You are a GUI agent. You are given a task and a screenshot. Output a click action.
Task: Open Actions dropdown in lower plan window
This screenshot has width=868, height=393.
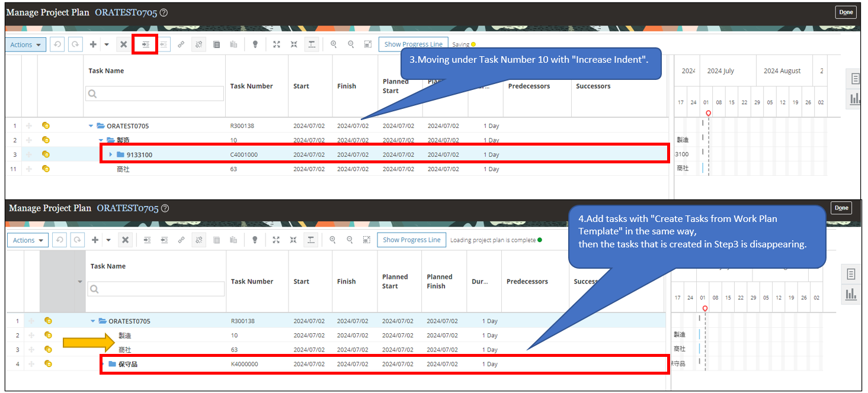pyautogui.click(x=27, y=240)
